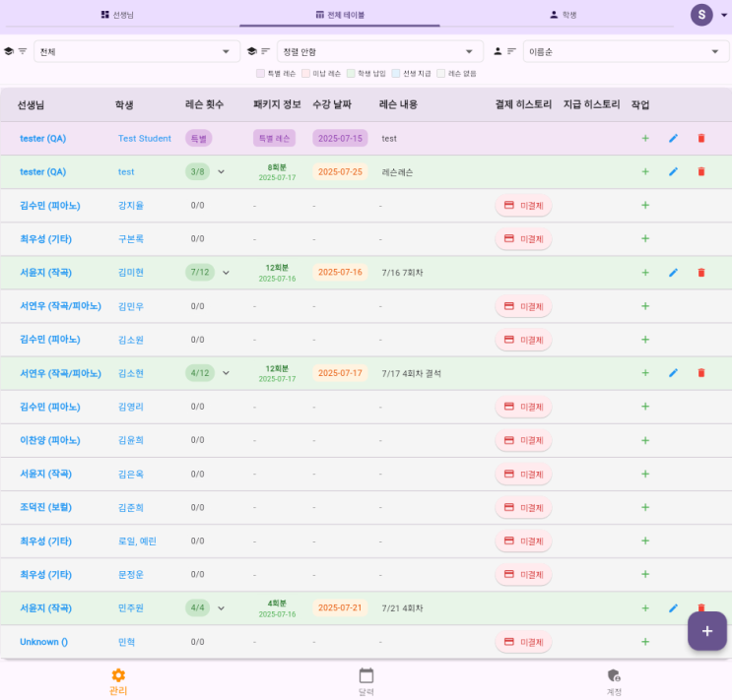Open teacher link 서윤지 (작곡) for 김미현

click(45, 273)
